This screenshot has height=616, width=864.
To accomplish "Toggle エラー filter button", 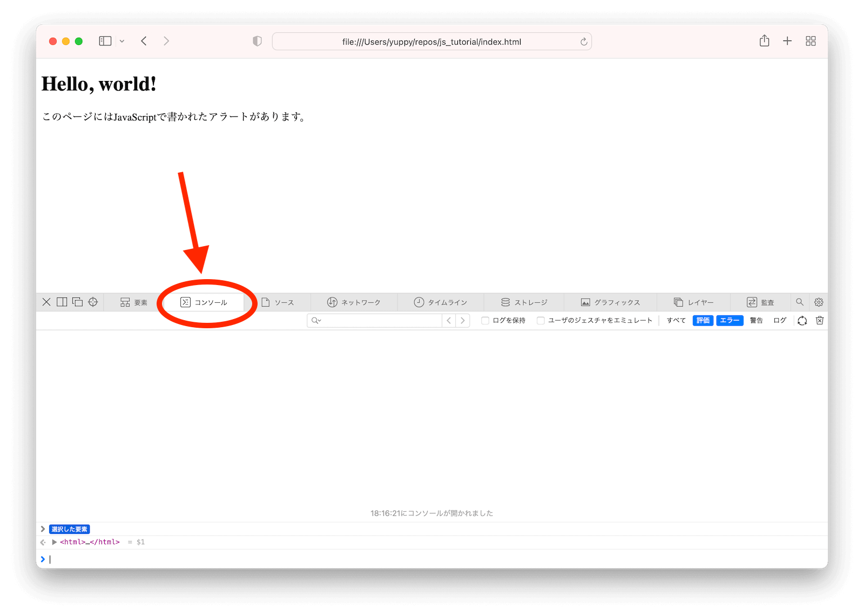I will tap(730, 320).
